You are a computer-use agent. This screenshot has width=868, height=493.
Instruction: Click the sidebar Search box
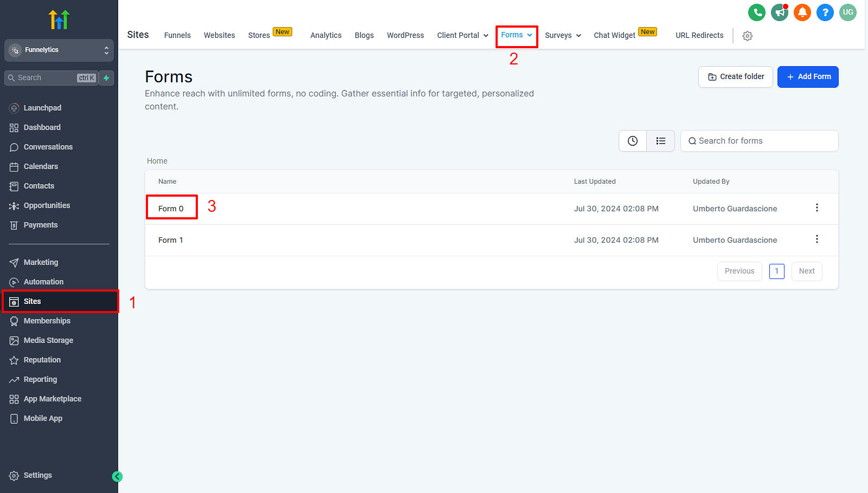click(x=52, y=78)
